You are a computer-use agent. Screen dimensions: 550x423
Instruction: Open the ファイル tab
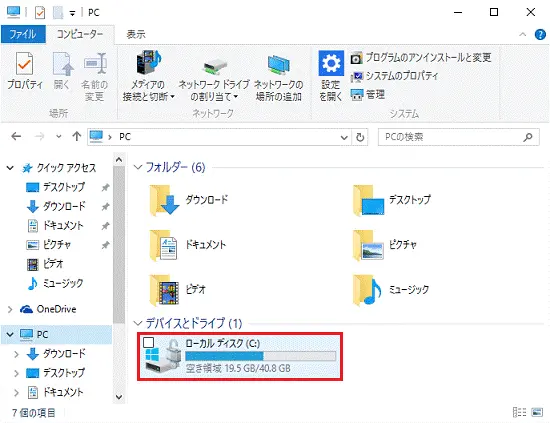pos(23,34)
